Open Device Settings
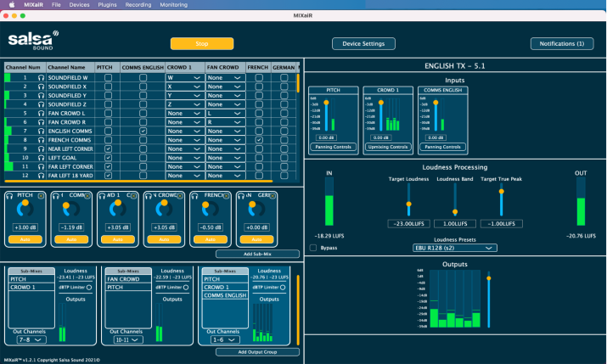Screen dimensions: 607x364 pos(363,44)
